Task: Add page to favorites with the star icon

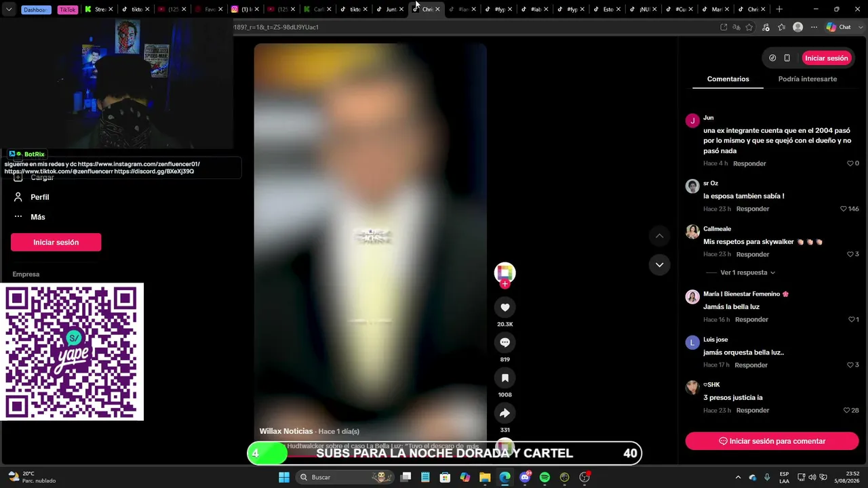Action: (749, 27)
